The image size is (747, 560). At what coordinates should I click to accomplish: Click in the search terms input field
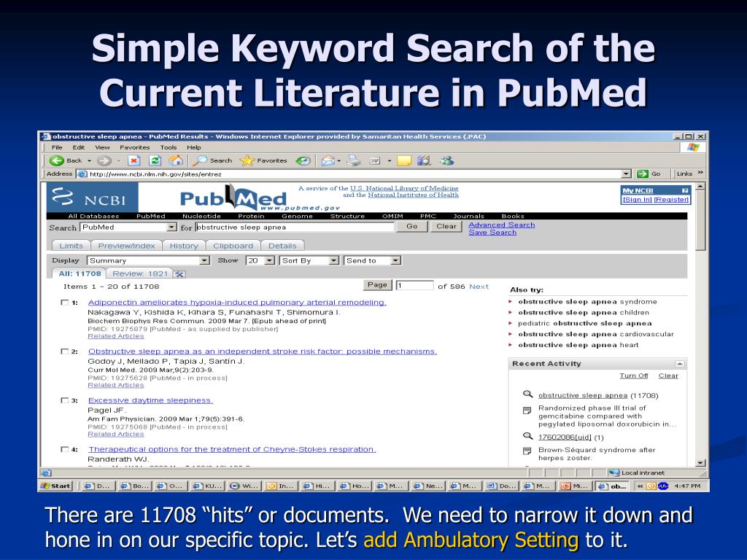coord(295,227)
